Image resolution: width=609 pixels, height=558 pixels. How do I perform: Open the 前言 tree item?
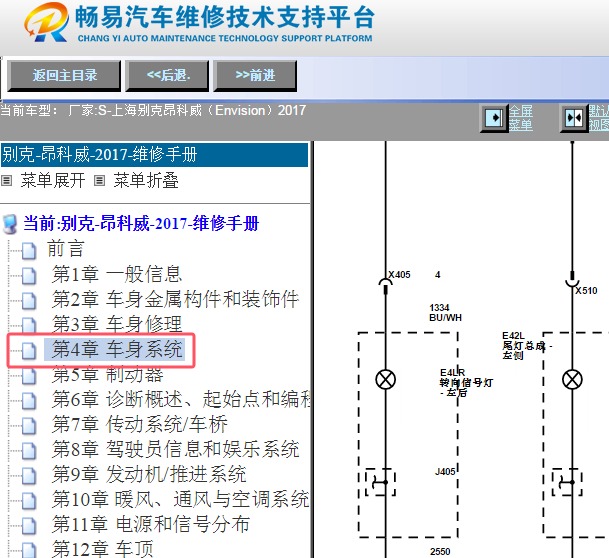coord(66,249)
